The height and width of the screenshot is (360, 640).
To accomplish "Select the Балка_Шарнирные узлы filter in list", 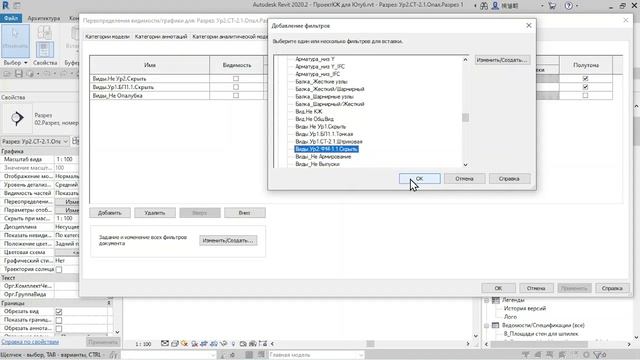I will click(324, 96).
